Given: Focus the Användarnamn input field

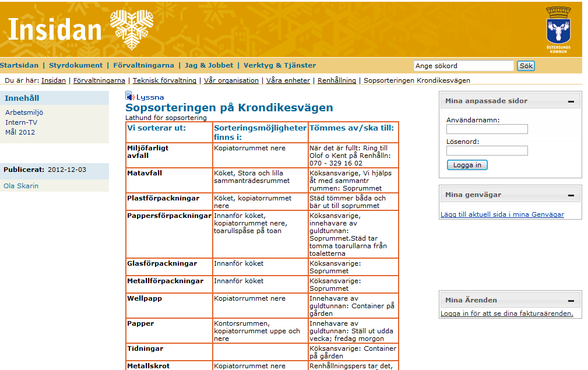Looking at the screenshot, I should pyautogui.click(x=487, y=129).
